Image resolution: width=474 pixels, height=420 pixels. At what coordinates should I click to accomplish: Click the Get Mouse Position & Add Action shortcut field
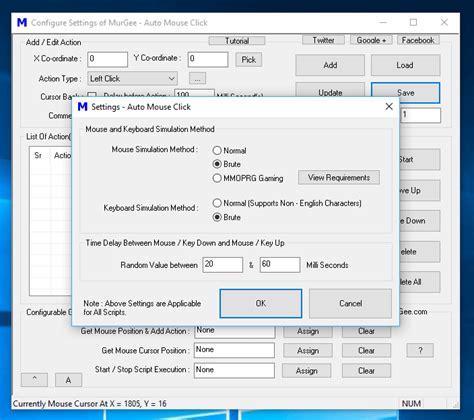pos(235,331)
